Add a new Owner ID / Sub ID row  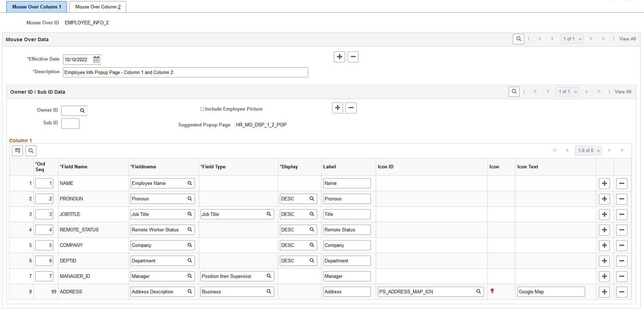337,108
